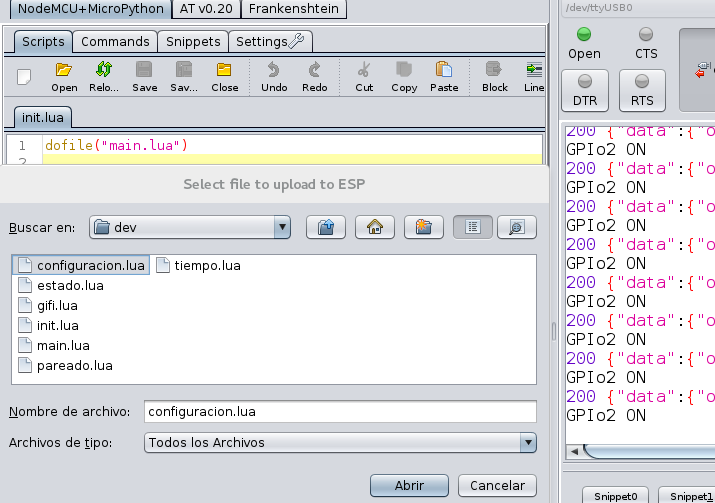The image size is (715, 503).
Task: Select pareado.lua in file list
Action: (x=65, y=366)
